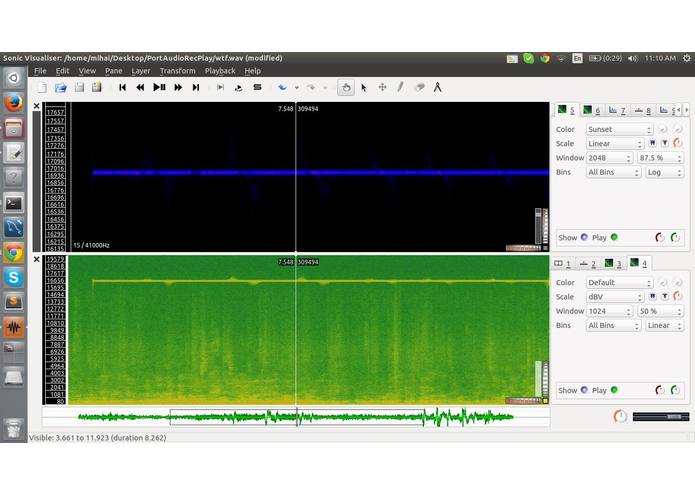Rewind to start of audio
The image size is (695, 494).
pyautogui.click(x=123, y=87)
